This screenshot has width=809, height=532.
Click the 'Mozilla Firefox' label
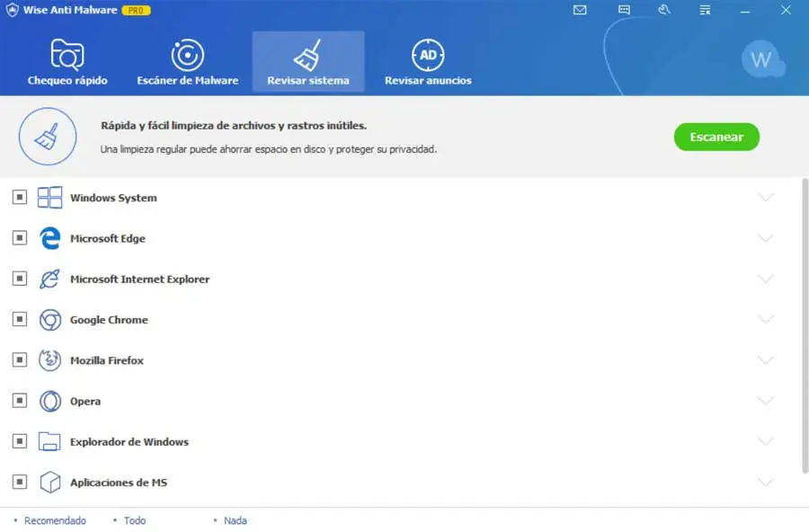(x=107, y=360)
